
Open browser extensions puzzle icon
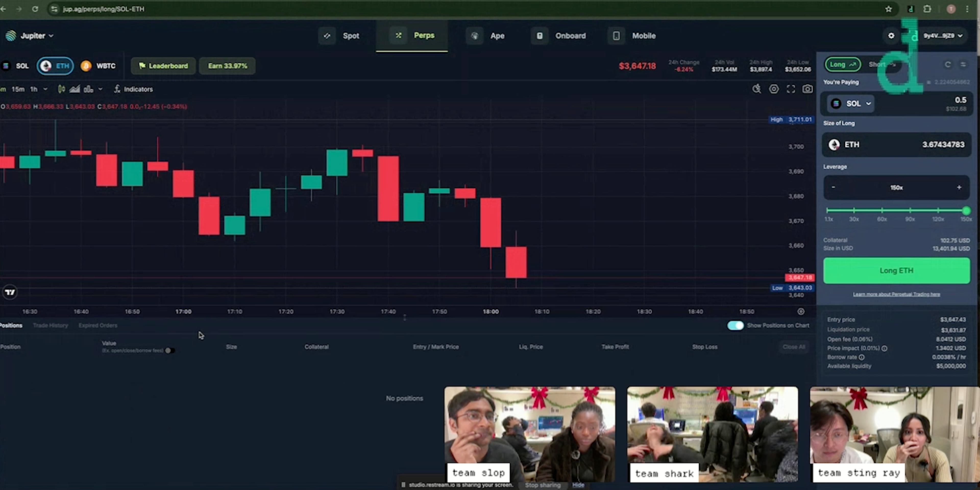927,9
